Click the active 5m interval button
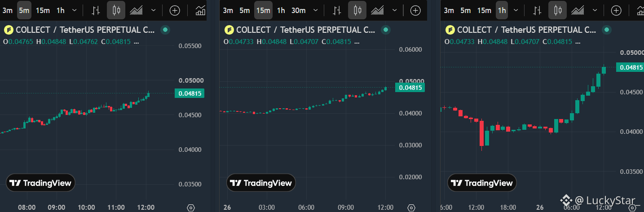The image size is (644, 212). coord(24,10)
